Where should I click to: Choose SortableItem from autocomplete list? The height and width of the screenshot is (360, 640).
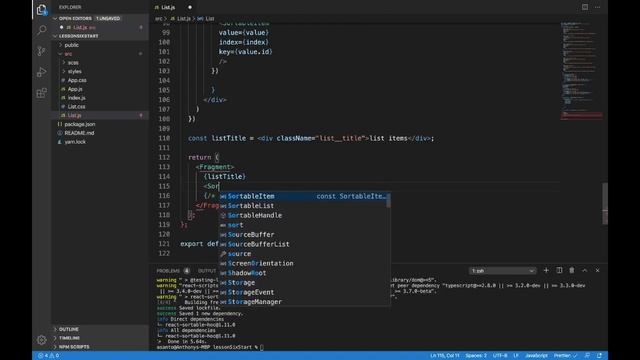(x=304, y=196)
